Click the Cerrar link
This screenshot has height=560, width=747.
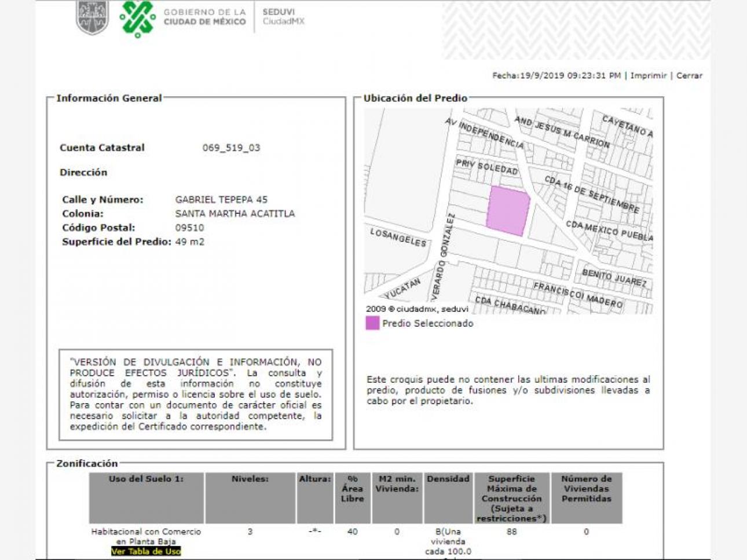pyautogui.click(x=689, y=75)
